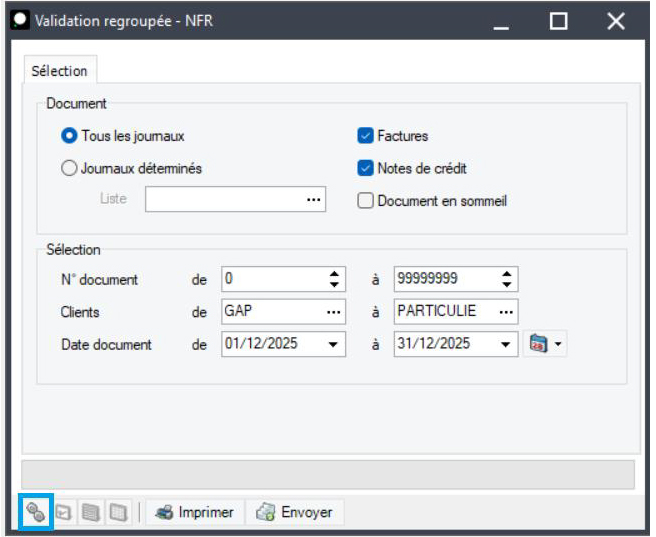Select the 'Journaux déterminés' radio button
Viewport: 656px width, 537px height.
[70, 168]
